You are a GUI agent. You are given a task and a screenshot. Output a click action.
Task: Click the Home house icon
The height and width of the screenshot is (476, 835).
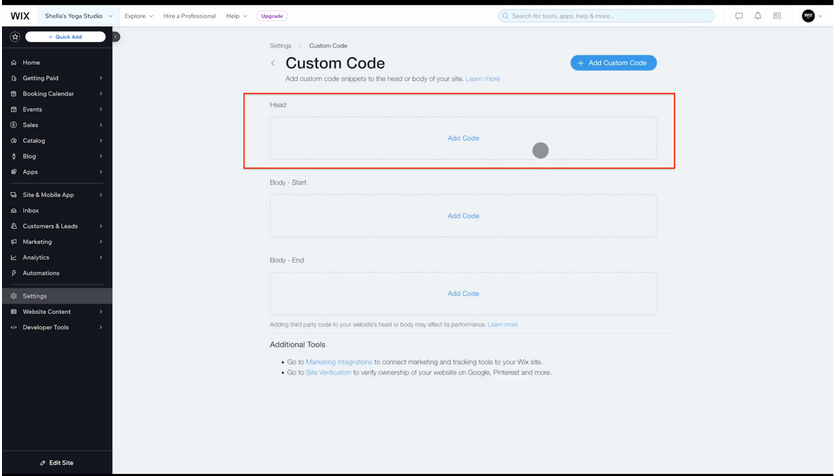pos(14,62)
